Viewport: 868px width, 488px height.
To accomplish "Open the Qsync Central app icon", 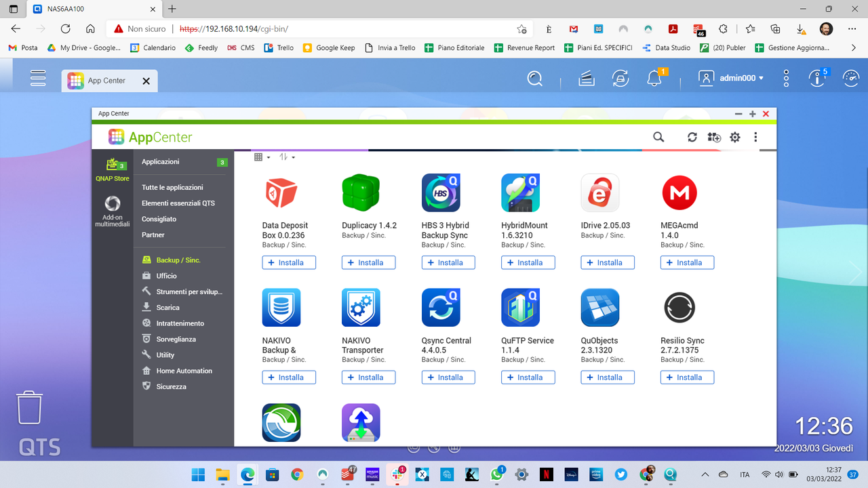I will (x=441, y=308).
